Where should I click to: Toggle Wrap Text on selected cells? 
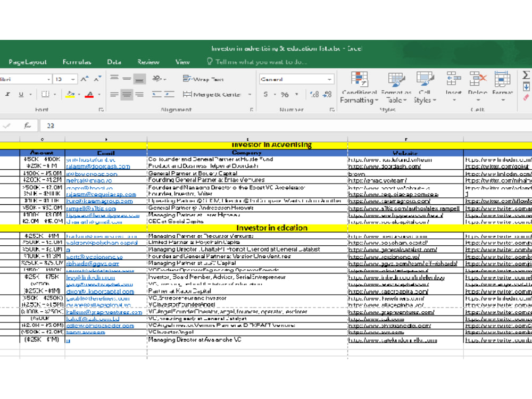click(x=203, y=79)
